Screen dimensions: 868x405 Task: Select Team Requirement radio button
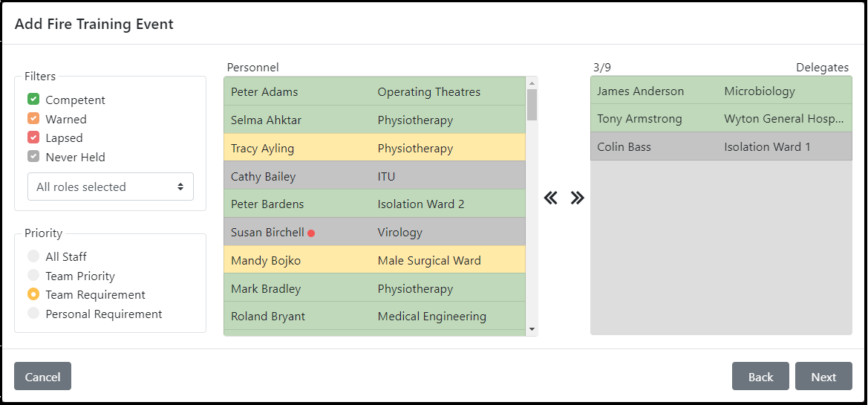33,294
